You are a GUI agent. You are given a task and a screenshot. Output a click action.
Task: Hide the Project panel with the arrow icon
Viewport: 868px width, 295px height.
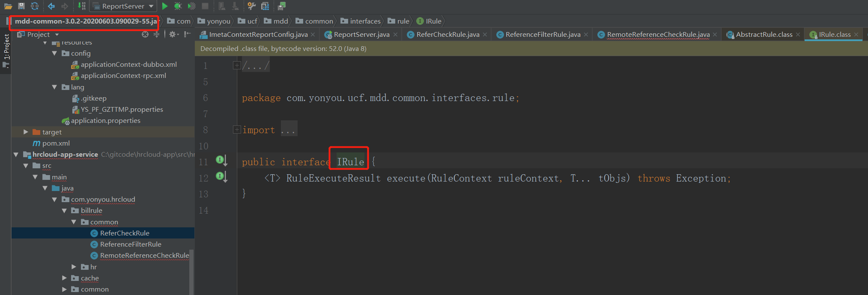point(187,34)
